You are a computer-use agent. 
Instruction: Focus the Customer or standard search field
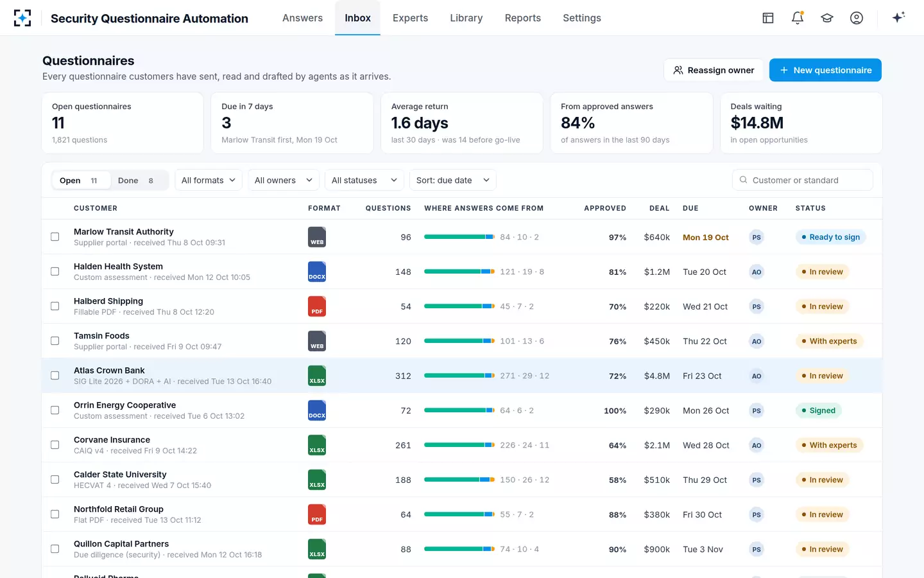coord(803,180)
